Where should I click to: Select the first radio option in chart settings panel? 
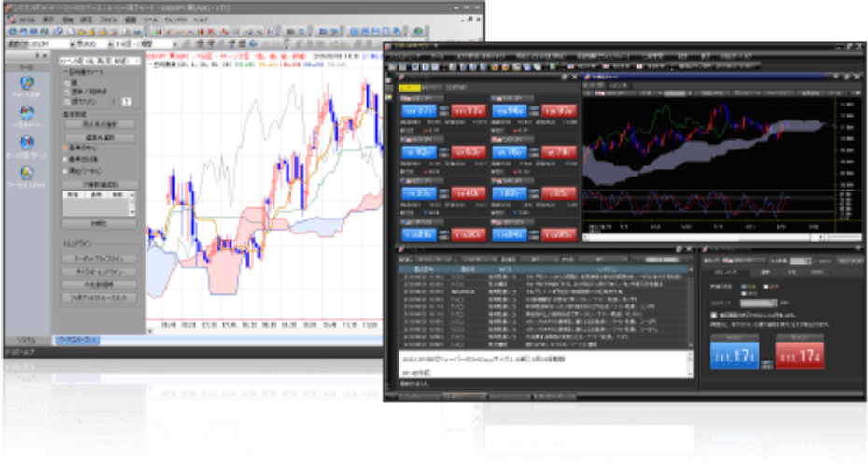67,82
